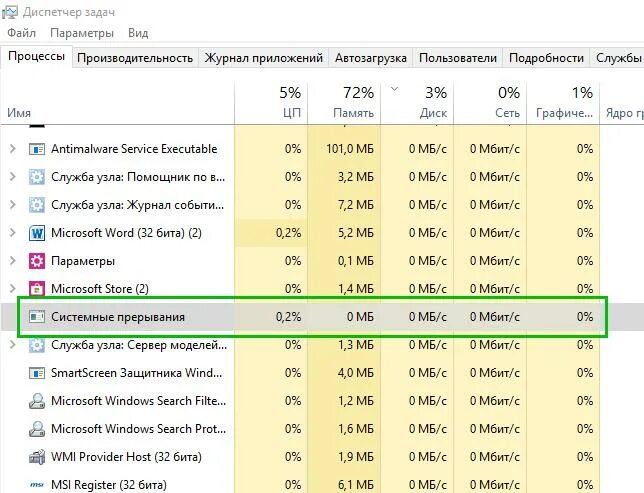Open the Параметры menu in menu bar

[82, 33]
